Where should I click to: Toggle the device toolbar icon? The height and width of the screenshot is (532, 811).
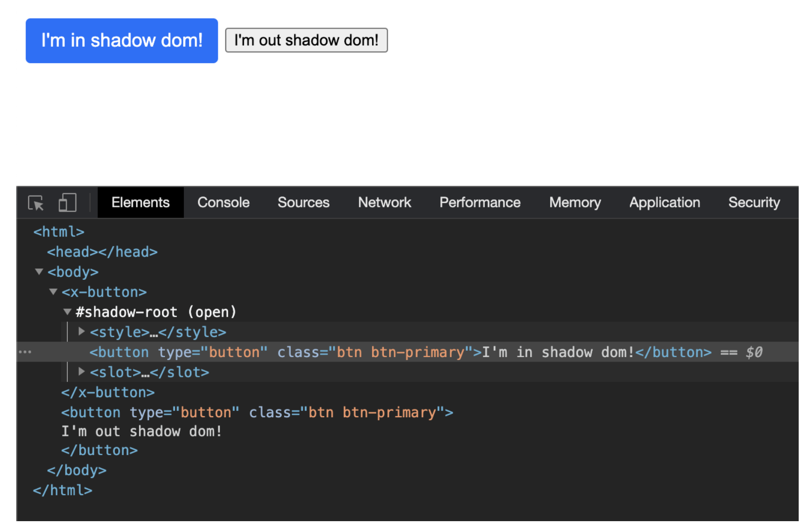68,202
